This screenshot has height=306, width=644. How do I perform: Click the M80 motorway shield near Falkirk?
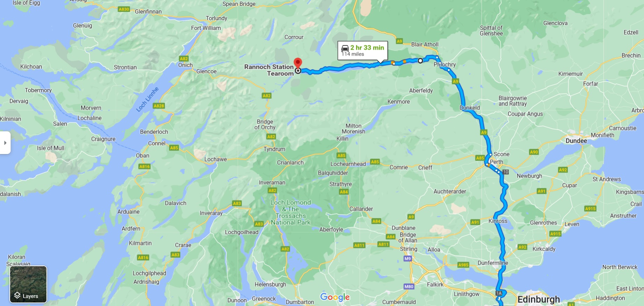tap(409, 286)
